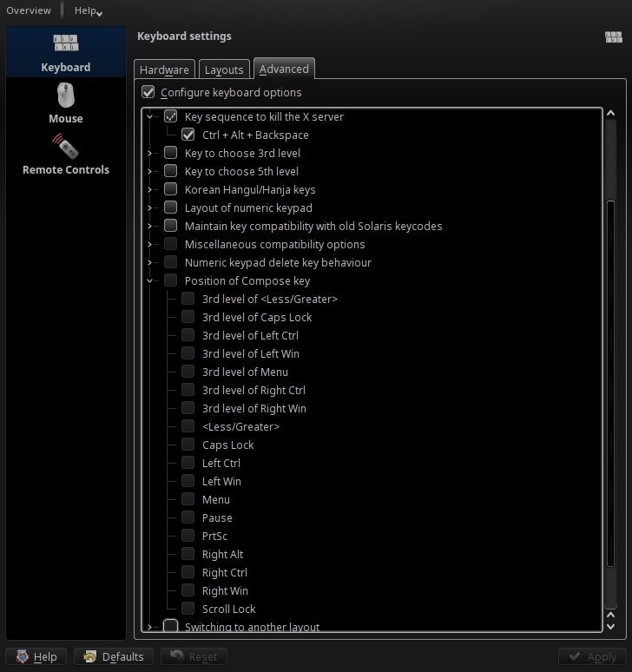This screenshot has height=672, width=632.
Task: Enable 3rd level of Menu option
Action: 188,371
